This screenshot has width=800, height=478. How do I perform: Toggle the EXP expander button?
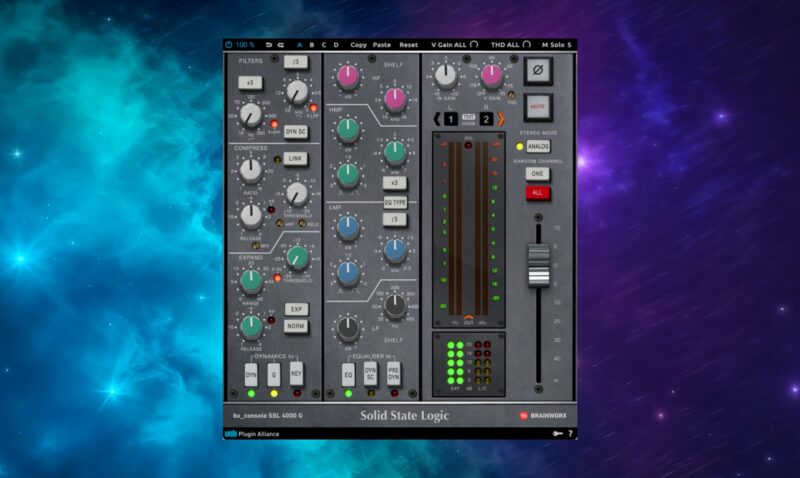coord(296,309)
